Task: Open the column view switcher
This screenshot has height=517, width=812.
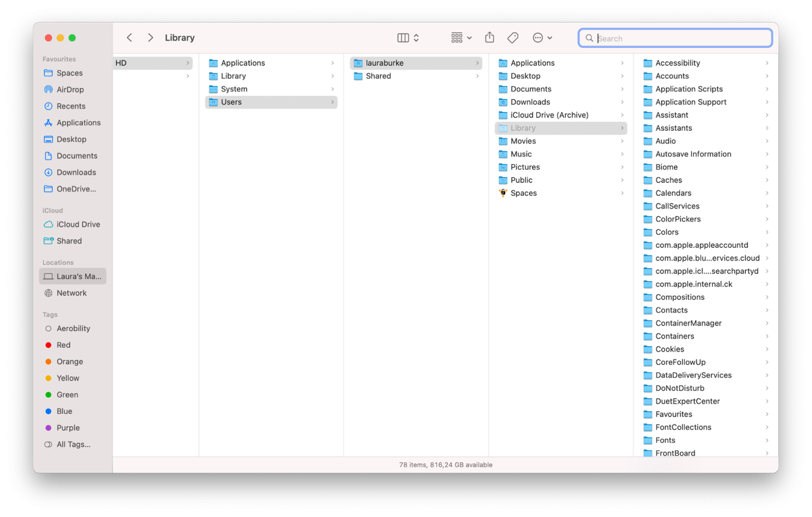Action: point(408,38)
